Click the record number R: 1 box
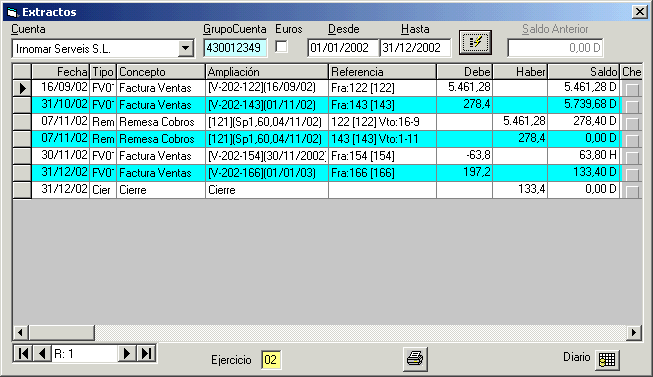 tap(85, 354)
